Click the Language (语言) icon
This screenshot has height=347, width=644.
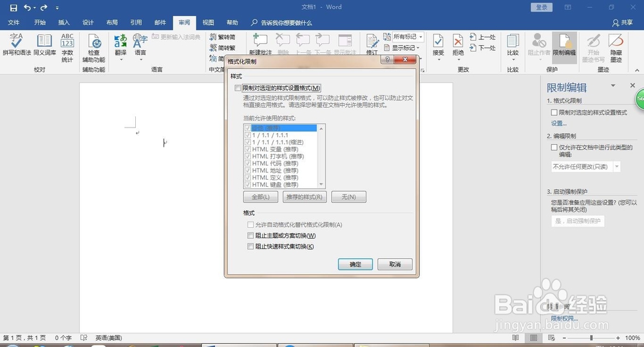[140, 41]
